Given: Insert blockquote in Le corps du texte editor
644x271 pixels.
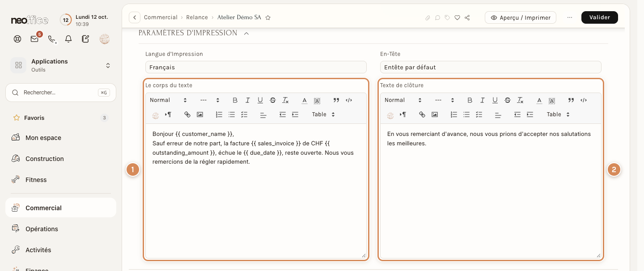Looking at the screenshot, I should click(336, 100).
